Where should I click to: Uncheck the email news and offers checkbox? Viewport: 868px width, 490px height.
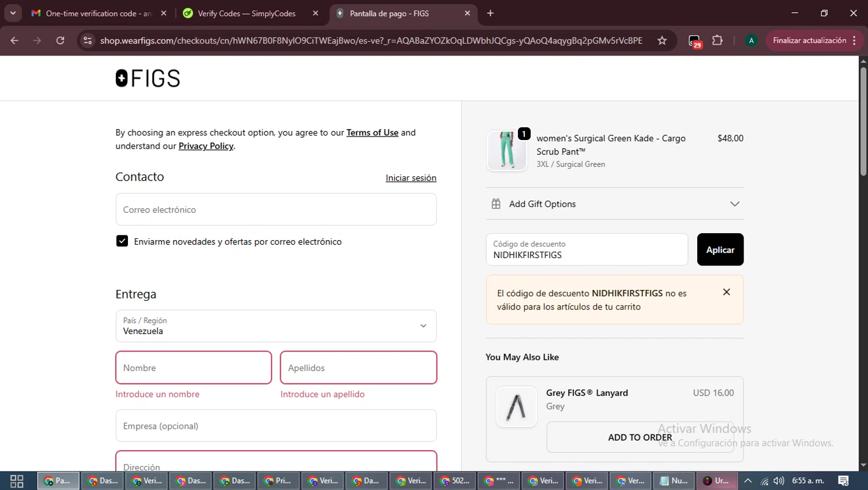click(x=122, y=241)
